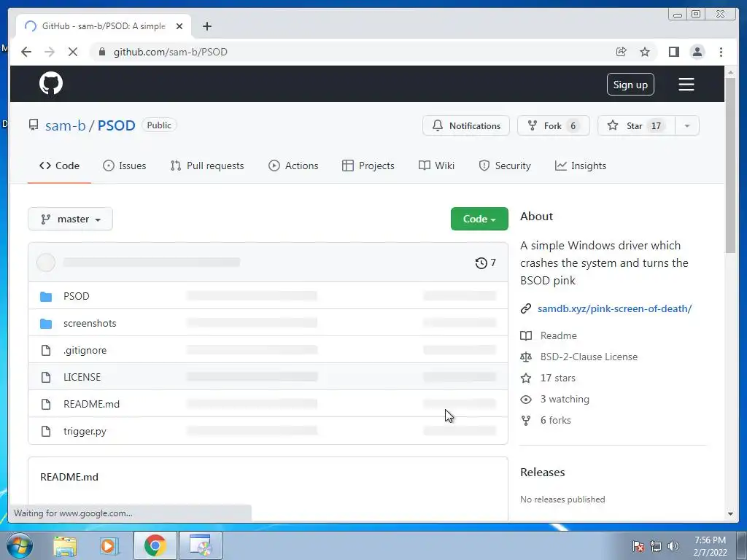Screen dimensions: 747x560
Task: Star the repository with the Star button
Action: click(x=636, y=125)
